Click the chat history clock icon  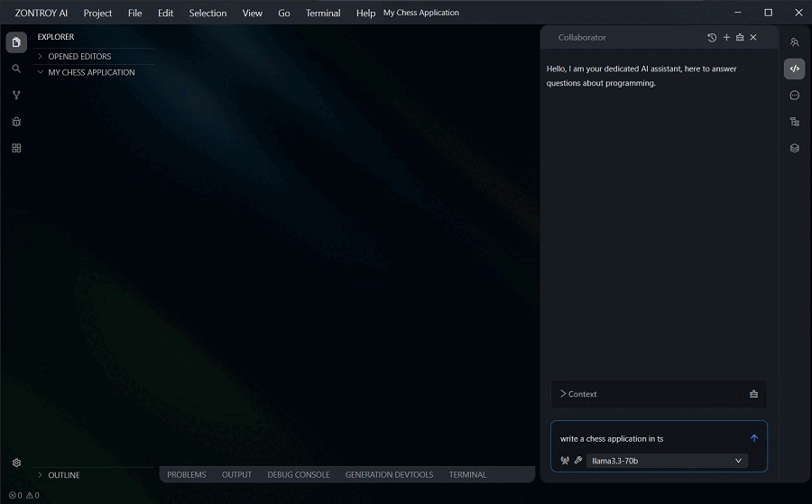click(x=712, y=38)
